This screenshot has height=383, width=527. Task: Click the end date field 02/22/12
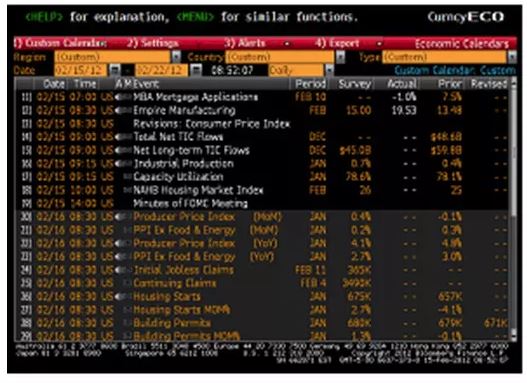click(161, 70)
